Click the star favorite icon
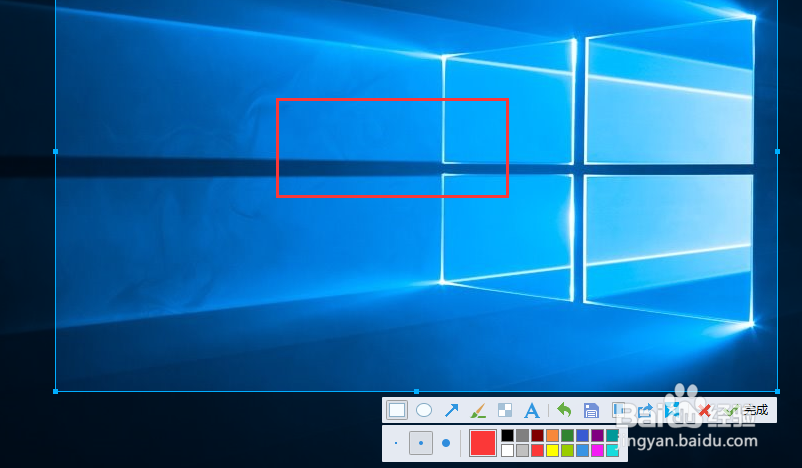This screenshot has height=468, width=802. click(x=672, y=410)
